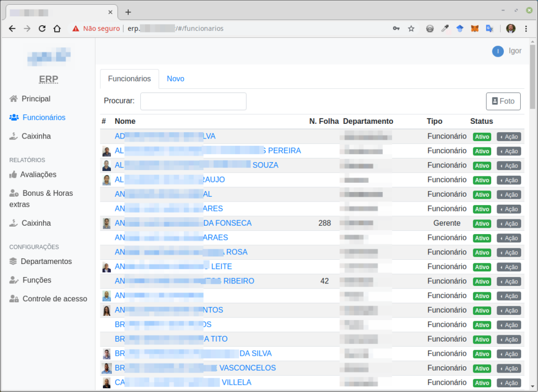Screen dimensions: 538x392
Task: Click the Foto button
Action: click(x=503, y=101)
